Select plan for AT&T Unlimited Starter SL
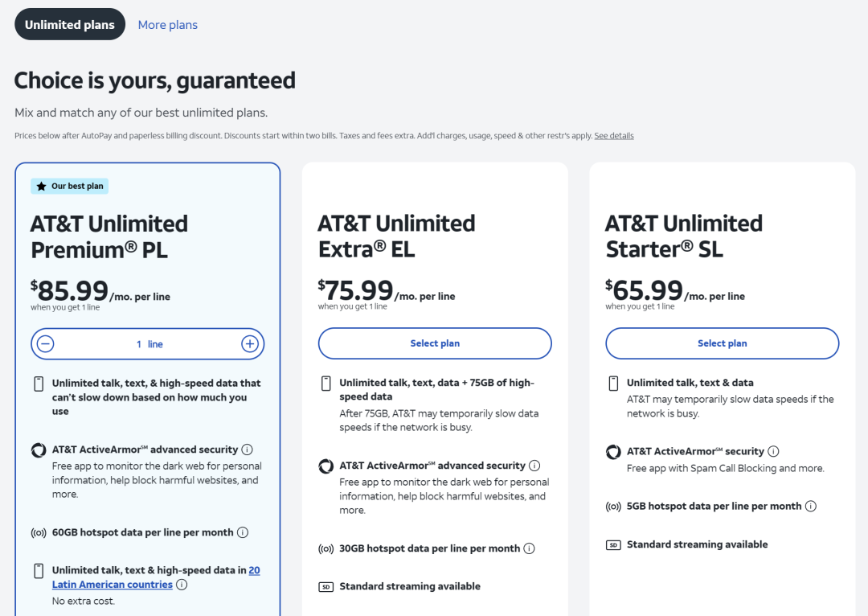Viewport: 868px width, 616px height. 723,343
